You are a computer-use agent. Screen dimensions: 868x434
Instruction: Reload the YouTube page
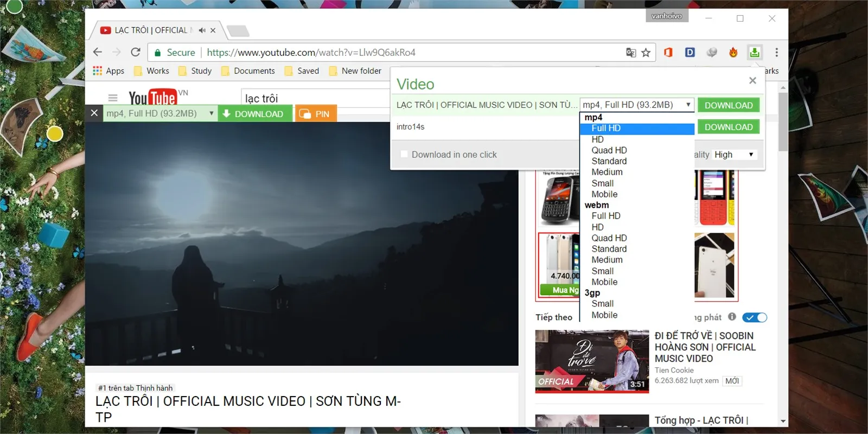[136, 52]
